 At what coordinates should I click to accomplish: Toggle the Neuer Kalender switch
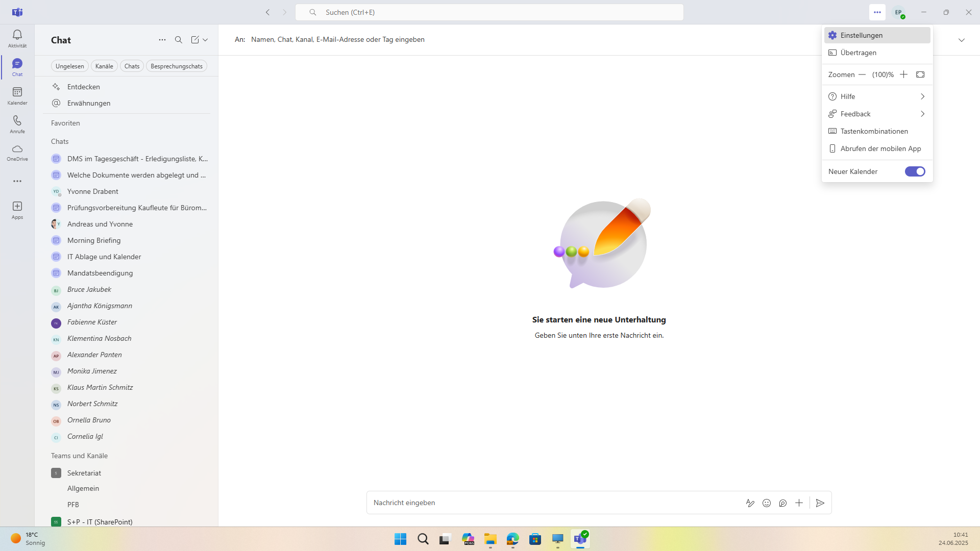coord(915,171)
